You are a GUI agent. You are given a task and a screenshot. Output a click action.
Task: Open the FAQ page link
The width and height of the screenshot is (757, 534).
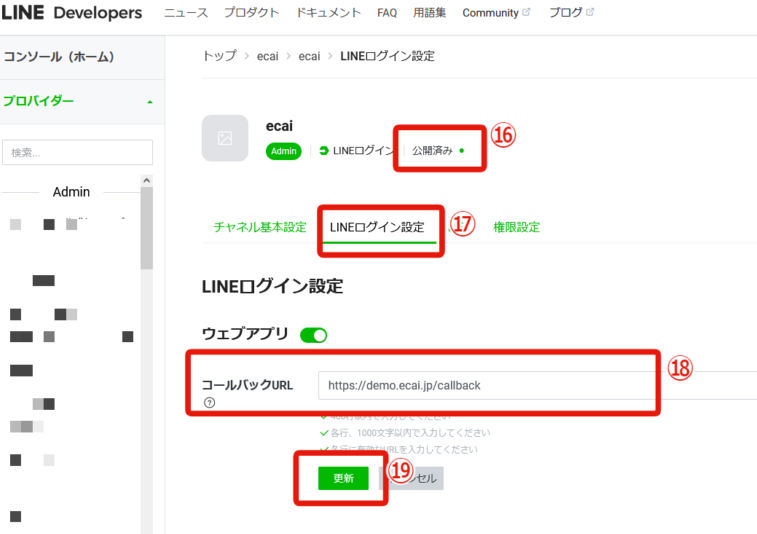[x=387, y=13]
